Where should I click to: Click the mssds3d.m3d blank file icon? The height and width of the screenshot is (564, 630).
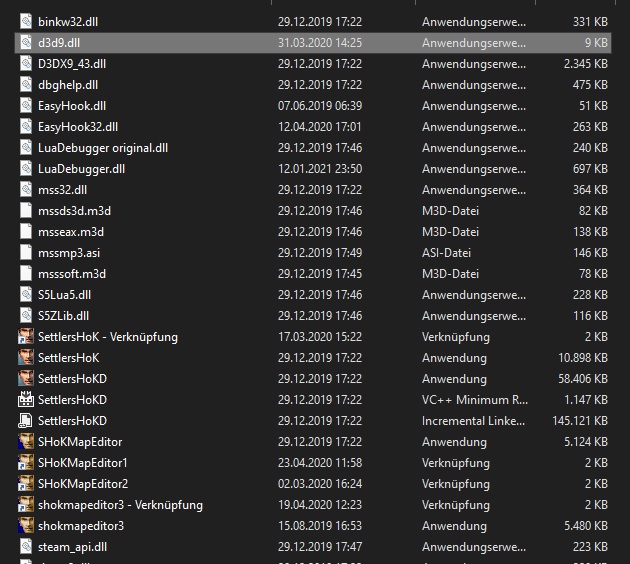(x=27, y=210)
